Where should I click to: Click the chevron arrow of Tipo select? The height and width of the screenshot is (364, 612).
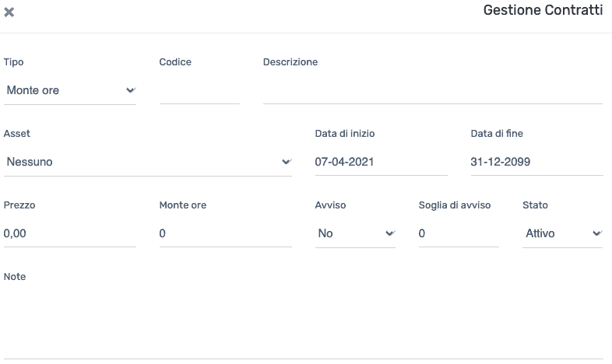131,90
